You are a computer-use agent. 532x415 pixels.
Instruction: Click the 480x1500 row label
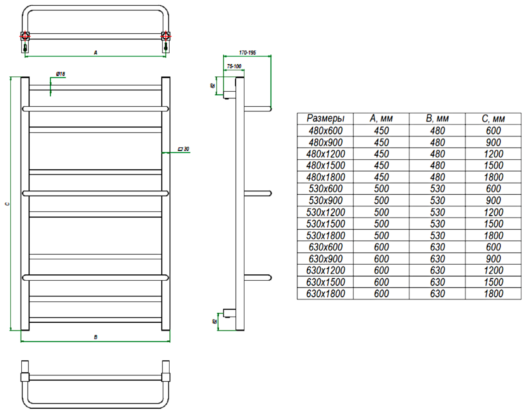(325, 166)
